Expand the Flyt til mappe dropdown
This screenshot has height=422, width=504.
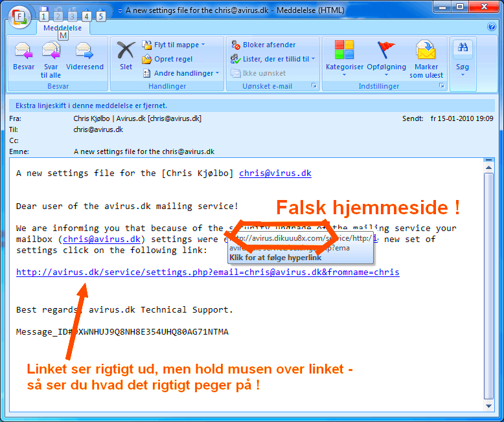point(203,45)
